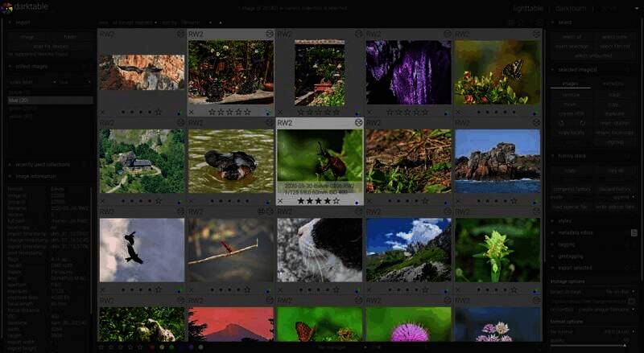
Task: Click the darktable logo icon
Action: [7, 6]
